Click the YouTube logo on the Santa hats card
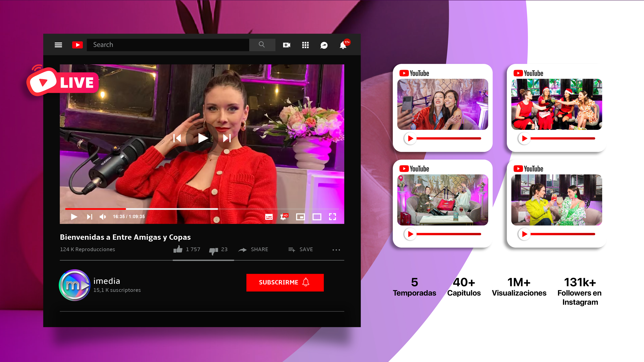The height and width of the screenshot is (362, 644). pos(528,73)
